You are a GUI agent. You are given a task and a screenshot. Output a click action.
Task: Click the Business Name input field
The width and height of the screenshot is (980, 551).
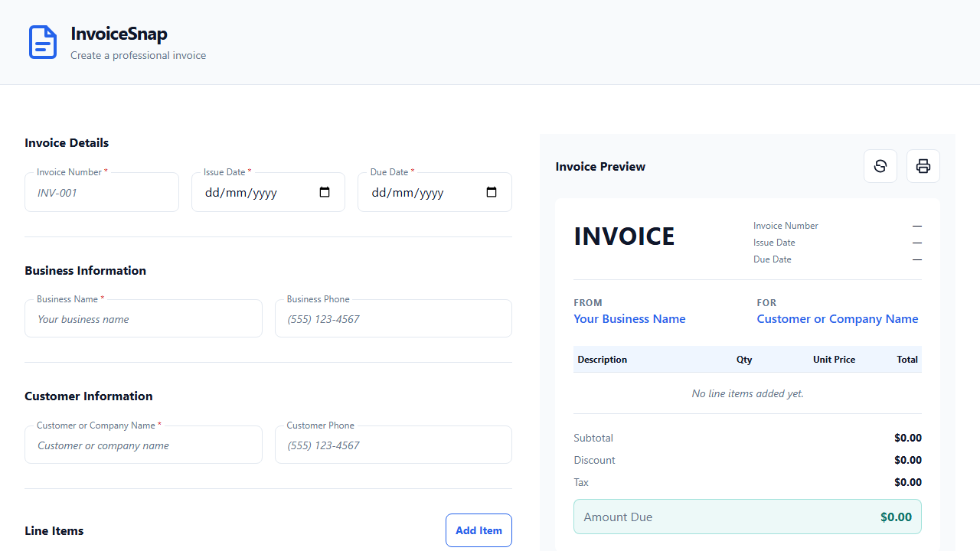[x=143, y=318]
